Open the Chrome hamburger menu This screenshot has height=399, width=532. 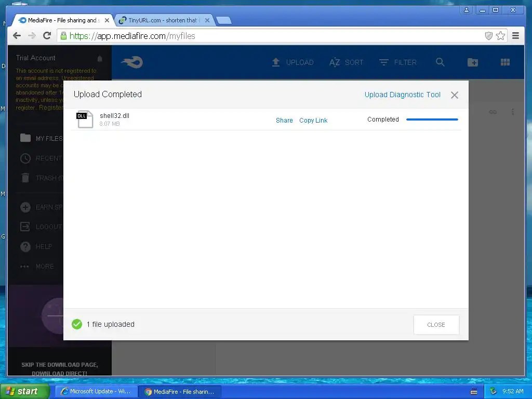[515, 36]
